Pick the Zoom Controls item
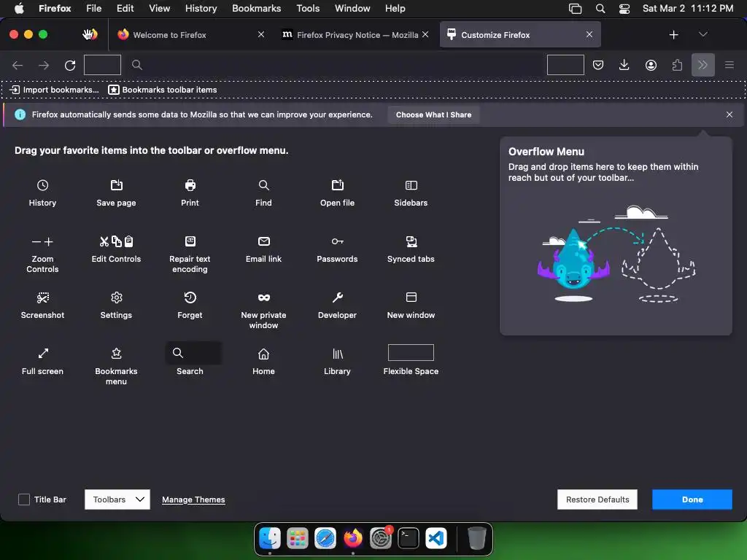 click(x=42, y=254)
